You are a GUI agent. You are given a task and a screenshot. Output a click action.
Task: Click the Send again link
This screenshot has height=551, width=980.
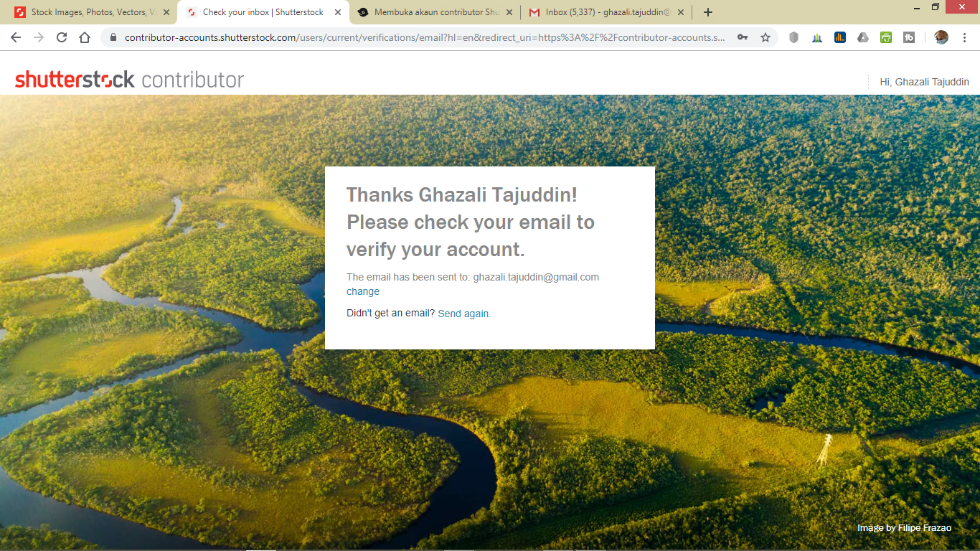[x=463, y=314]
